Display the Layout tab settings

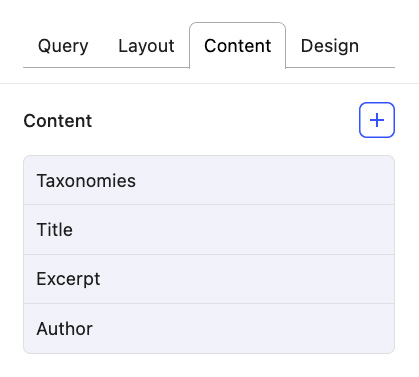pos(146,46)
